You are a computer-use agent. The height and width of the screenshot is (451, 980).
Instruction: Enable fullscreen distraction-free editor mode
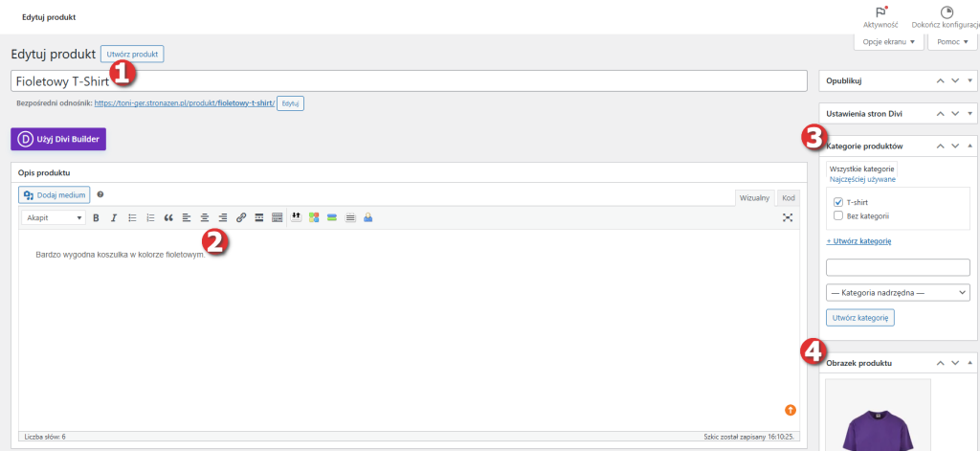pos(788,218)
